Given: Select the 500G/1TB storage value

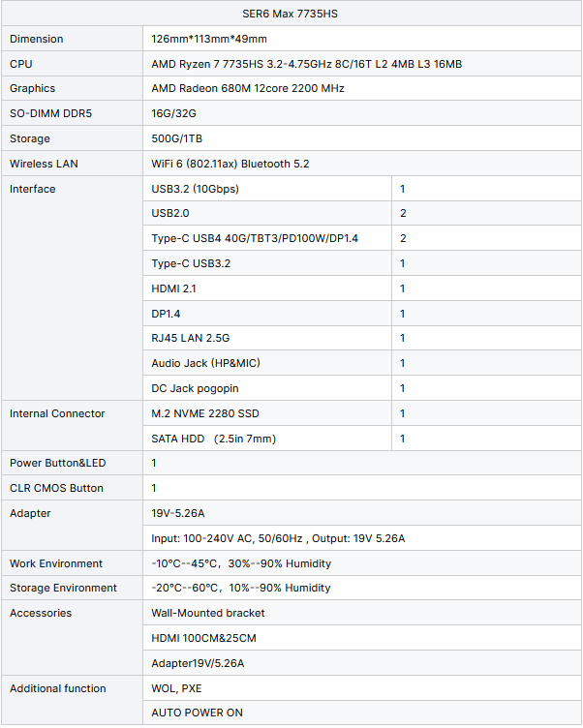Looking at the screenshot, I should (x=176, y=138).
